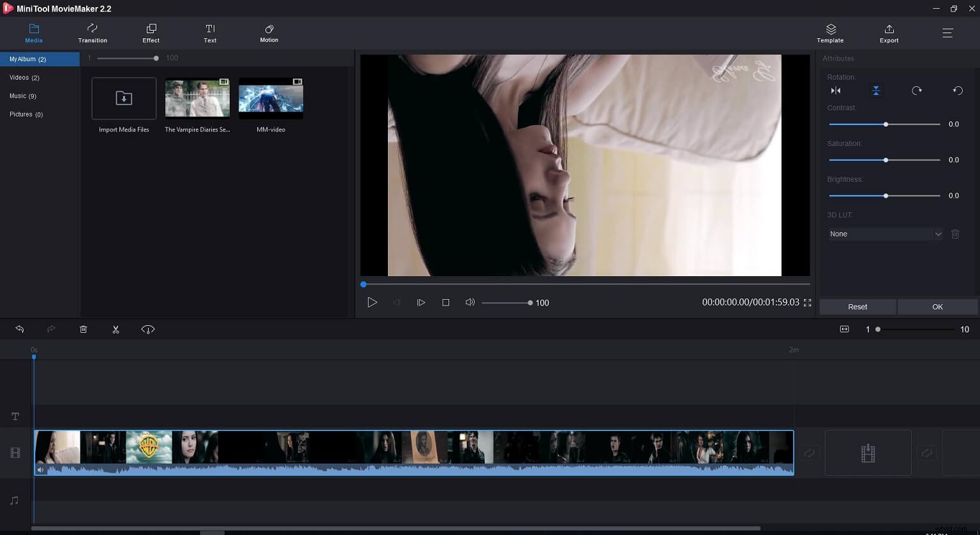Rotate the clip clockwise
Viewport: 980px width, 535px height.
917,90
